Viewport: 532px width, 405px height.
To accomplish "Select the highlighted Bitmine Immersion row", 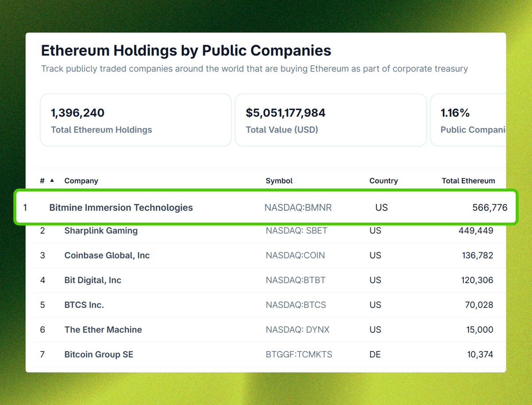I will click(x=266, y=207).
